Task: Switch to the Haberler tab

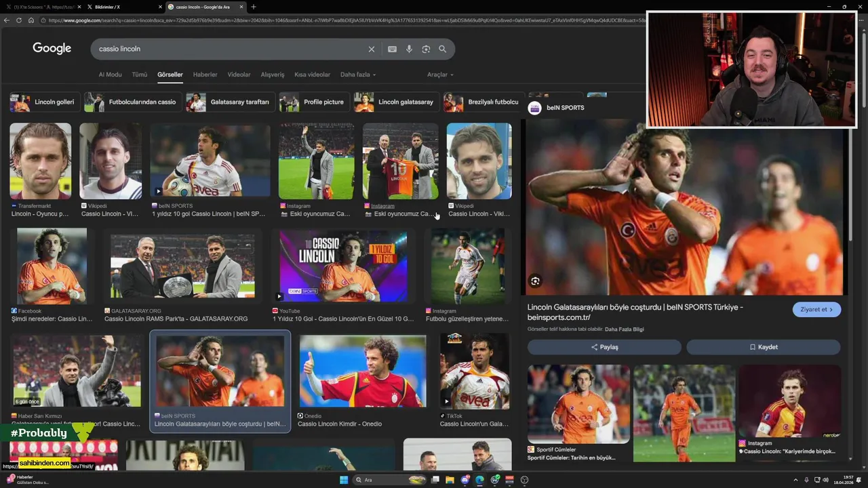Action: click(205, 75)
